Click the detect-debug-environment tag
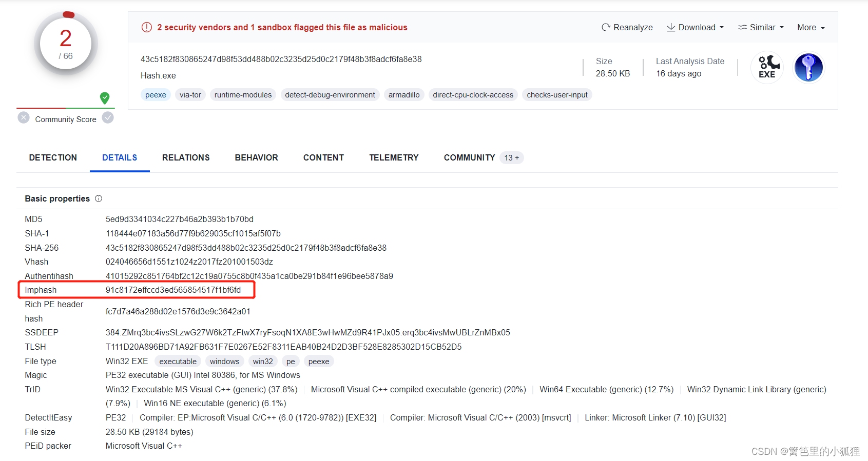Viewport: 868px width, 461px height. point(330,95)
